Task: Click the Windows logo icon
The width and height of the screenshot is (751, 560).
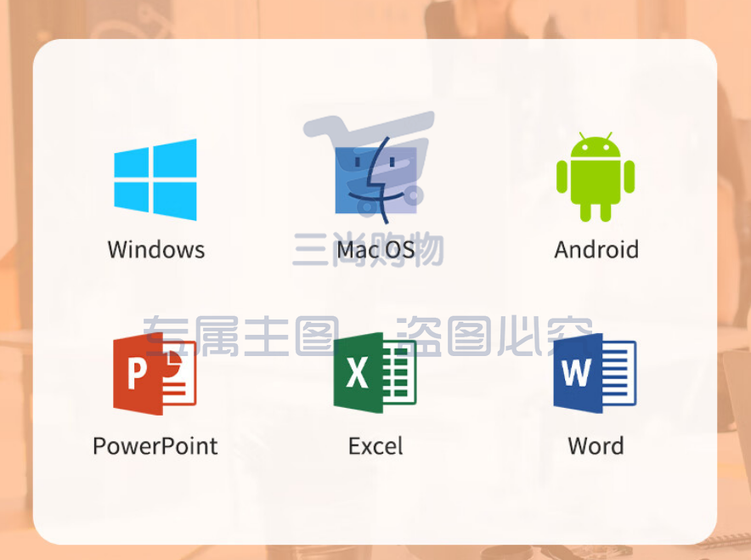Action: click(x=155, y=179)
